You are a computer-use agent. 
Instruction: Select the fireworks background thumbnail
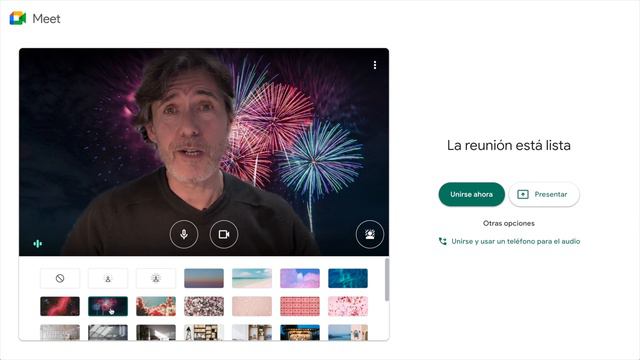click(x=108, y=306)
